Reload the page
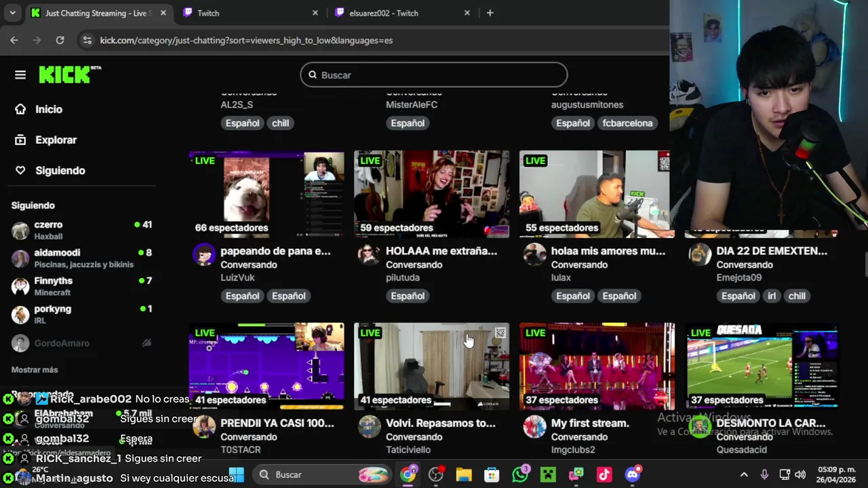 (60, 41)
